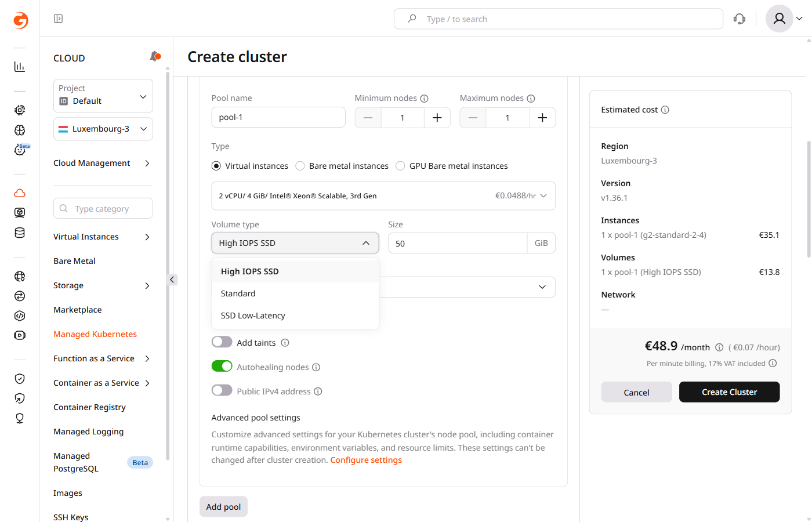
Task: Click the notification bell icon
Action: pyautogui.click(x=154, y=56)
